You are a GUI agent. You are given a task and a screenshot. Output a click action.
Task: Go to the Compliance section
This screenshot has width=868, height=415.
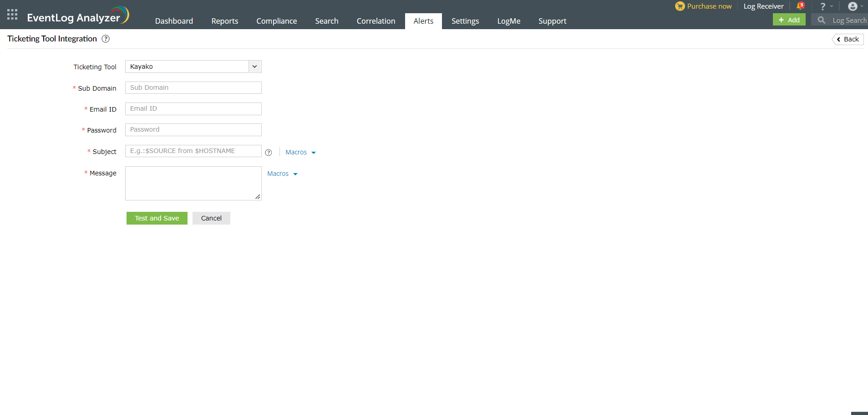(x=276, y=21)
